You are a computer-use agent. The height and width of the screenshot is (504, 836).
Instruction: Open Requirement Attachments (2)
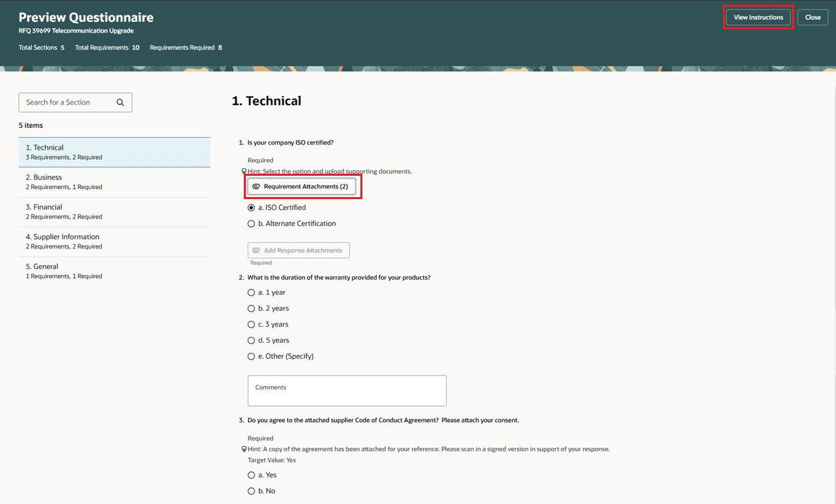302,186
